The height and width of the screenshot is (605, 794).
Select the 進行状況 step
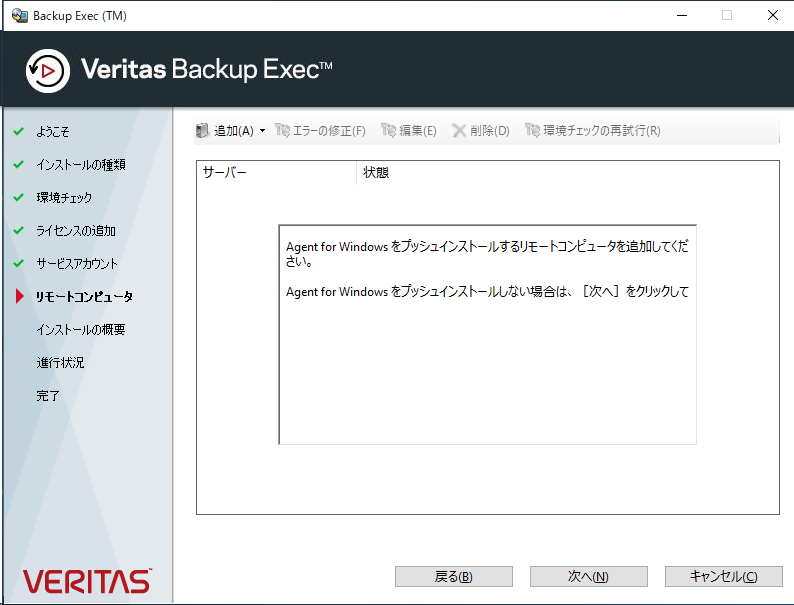[x=60, y=362]
